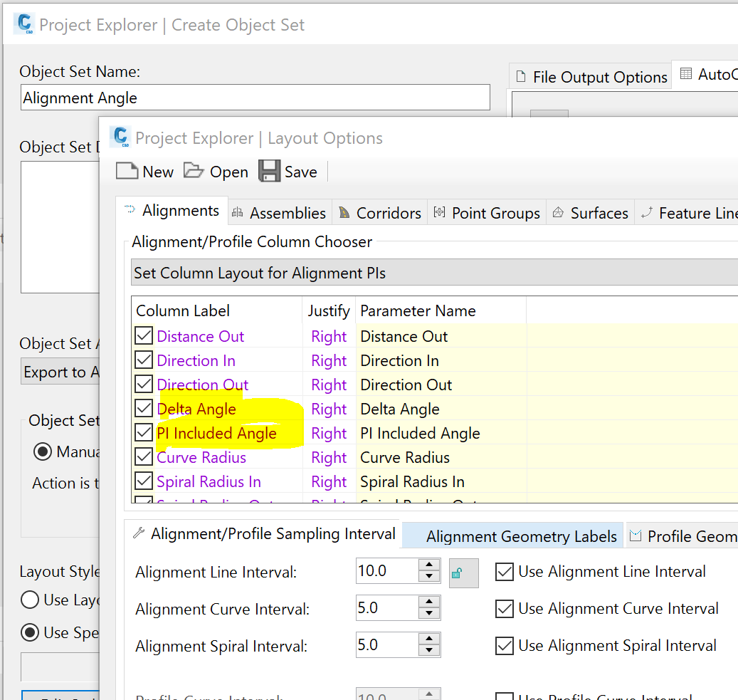Toggle the PI Included Angle checkbox
This screenshot has height=700, width=738.
tap(144, 433)
